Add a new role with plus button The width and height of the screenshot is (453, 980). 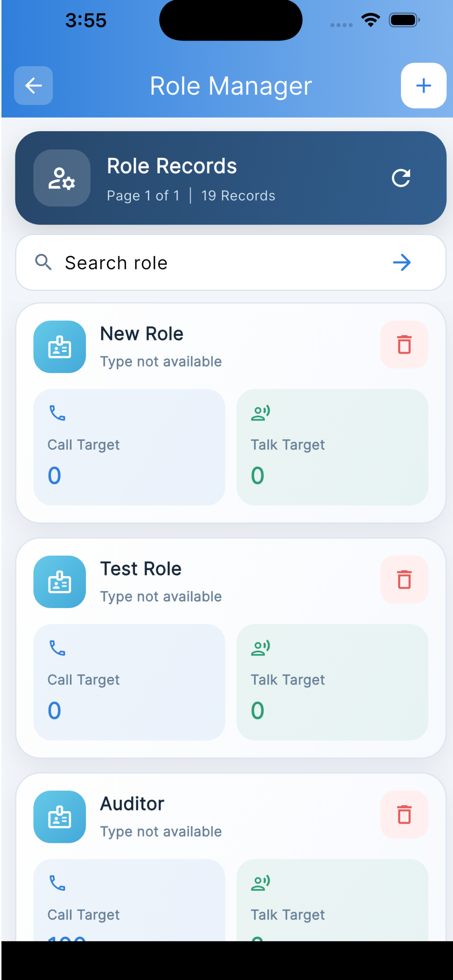[423, 85]
